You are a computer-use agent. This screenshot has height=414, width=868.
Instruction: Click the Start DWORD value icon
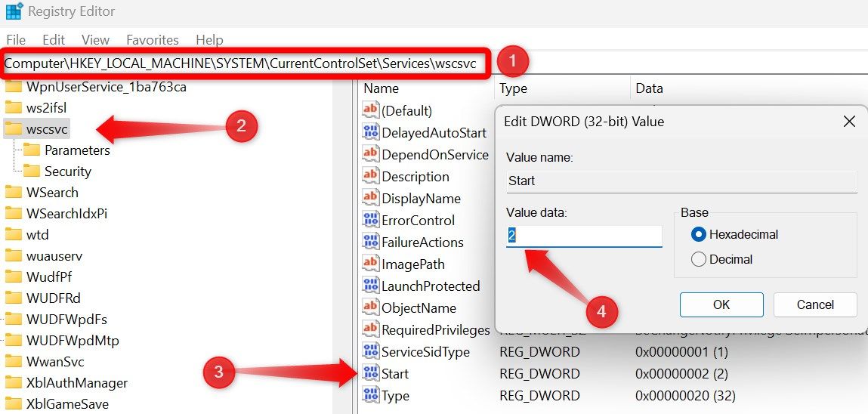coord(370,374)
